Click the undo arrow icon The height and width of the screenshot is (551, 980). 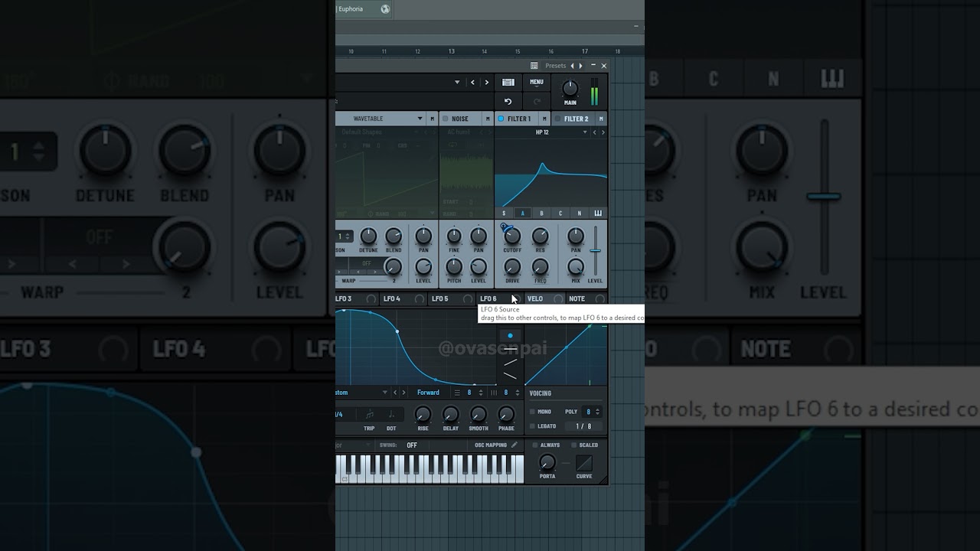pyautogui.click(x=508, y=101)
